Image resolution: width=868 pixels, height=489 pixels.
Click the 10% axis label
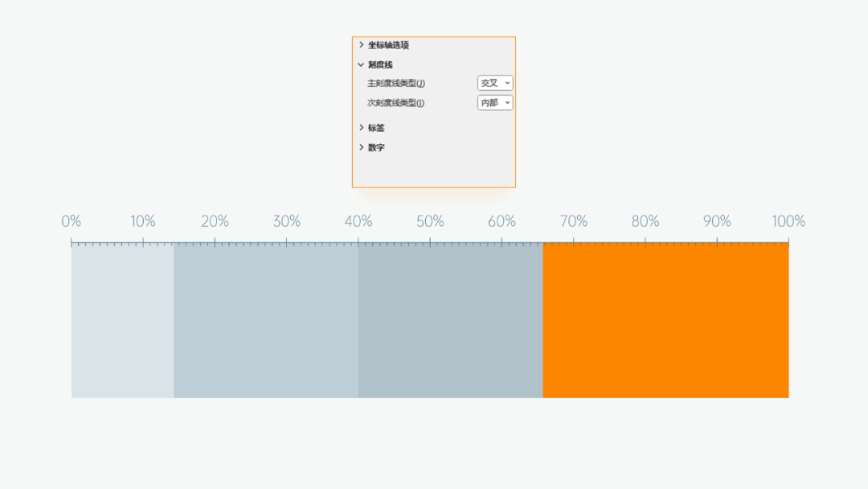pos(143,221)
